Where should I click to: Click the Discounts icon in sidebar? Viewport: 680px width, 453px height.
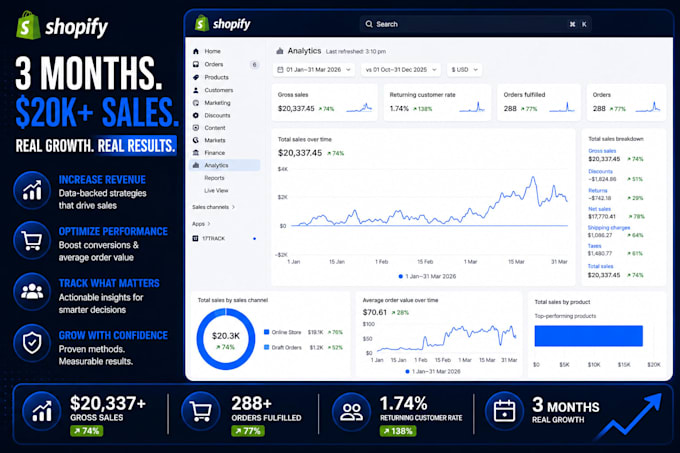[x=196, y=115]
